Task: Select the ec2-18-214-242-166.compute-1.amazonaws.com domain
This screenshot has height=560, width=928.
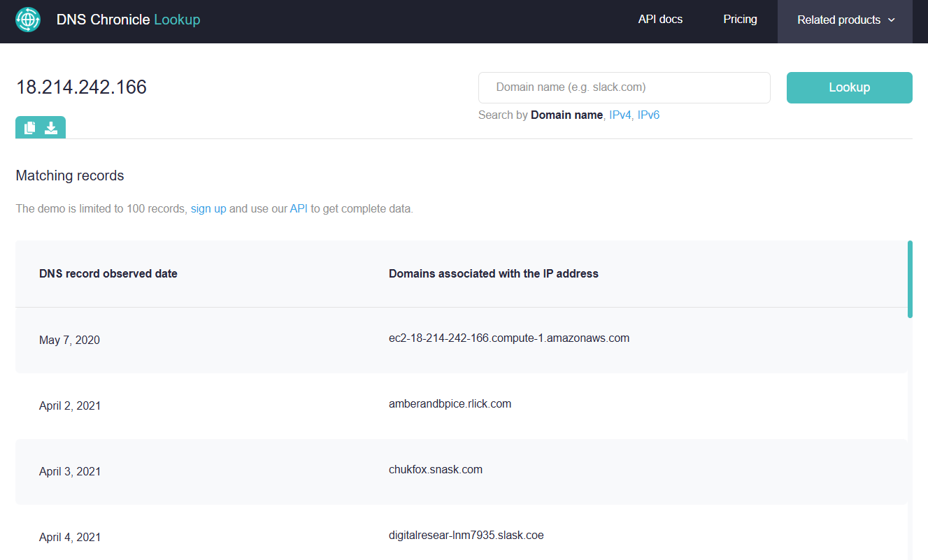Action: 508,338
